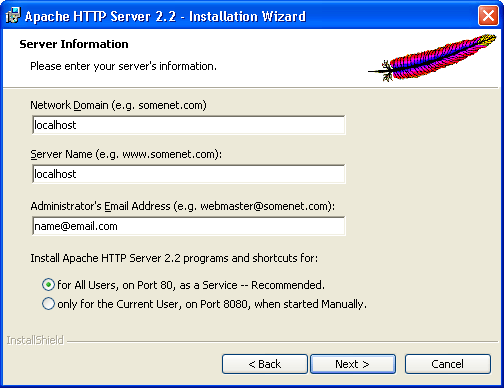Click the Apache feather logo
The height and width of the screenshot is (388, 504).
[x=432, y=57]
